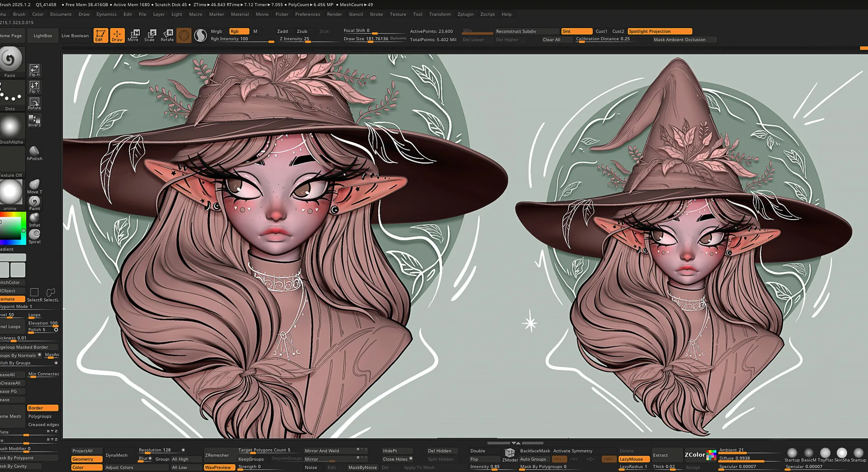This screenshot has width=868, height=472.
Task: Click the Close Holes button
Action: click(x=398, y=459)
